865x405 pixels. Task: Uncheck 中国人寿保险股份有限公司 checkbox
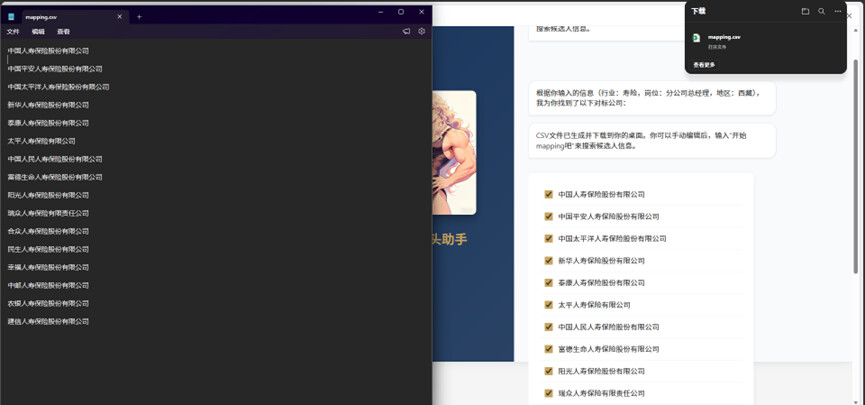tap(548, 195)
